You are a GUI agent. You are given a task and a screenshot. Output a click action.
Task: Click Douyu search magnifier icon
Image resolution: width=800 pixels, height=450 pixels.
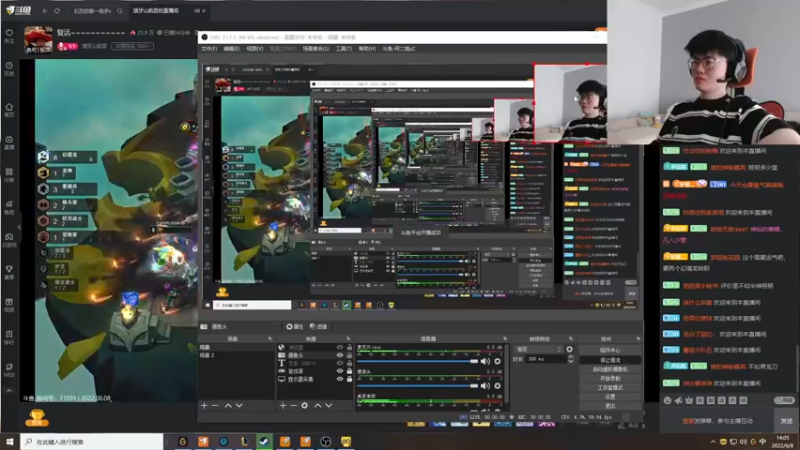119,11
